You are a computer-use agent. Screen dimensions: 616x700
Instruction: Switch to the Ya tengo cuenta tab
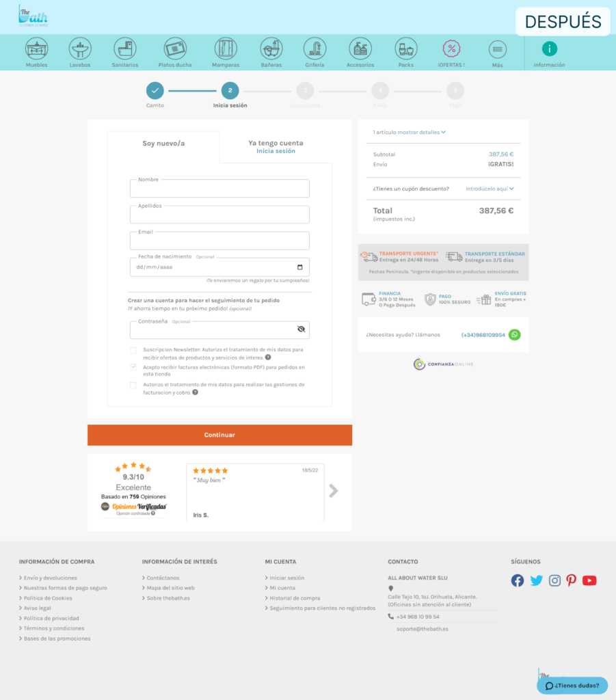point(276,146)
